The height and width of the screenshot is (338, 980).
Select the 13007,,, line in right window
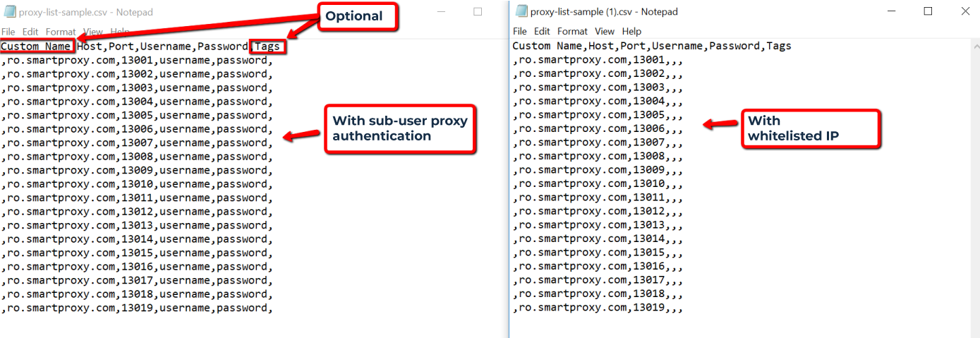point(598,143)
